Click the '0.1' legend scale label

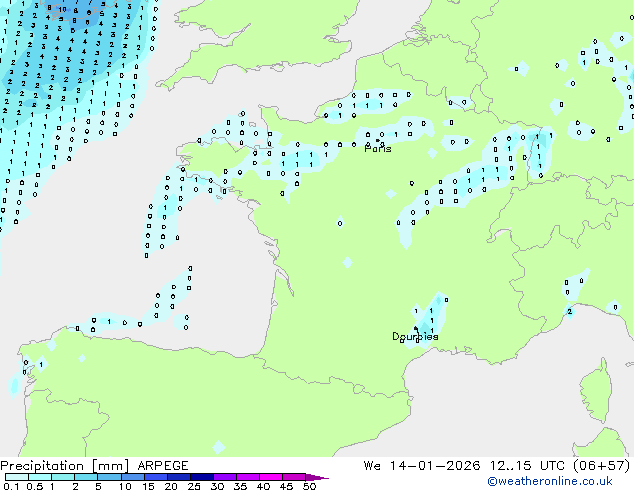tap(11, 486)
